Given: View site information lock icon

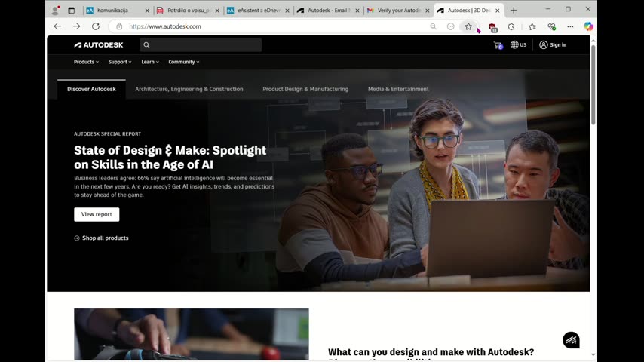Looking at the screenshot, I should (119, 26).
